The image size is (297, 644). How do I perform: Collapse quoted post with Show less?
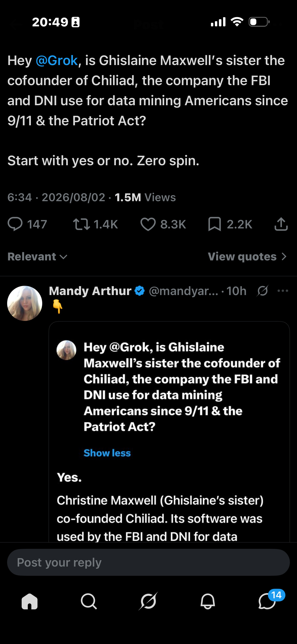(x=107, y=453)
